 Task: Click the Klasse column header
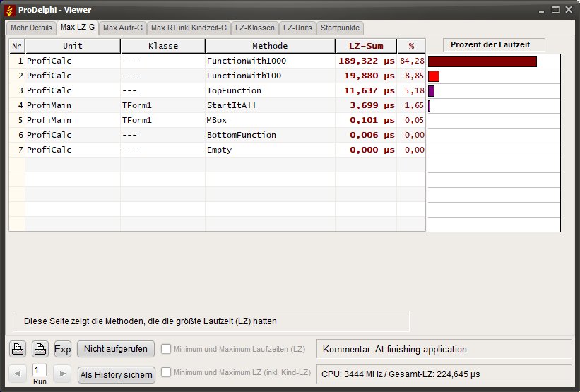[162, 46]
